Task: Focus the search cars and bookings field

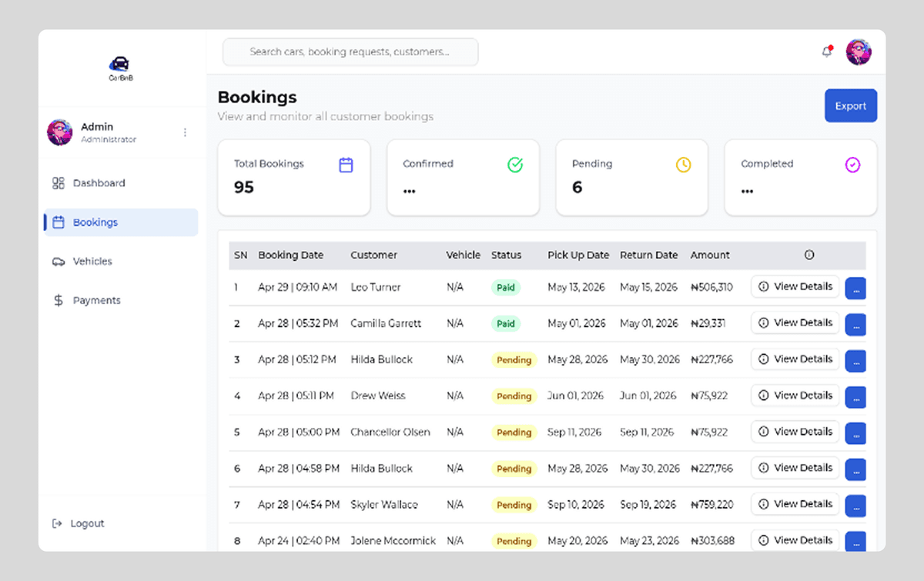Action: [350, 52]
